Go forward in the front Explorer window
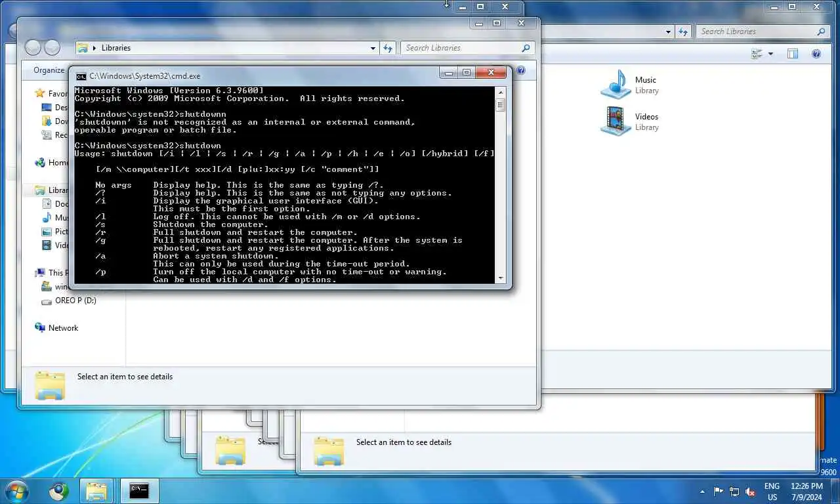This screenshot has width=840, height=504. 52,47
